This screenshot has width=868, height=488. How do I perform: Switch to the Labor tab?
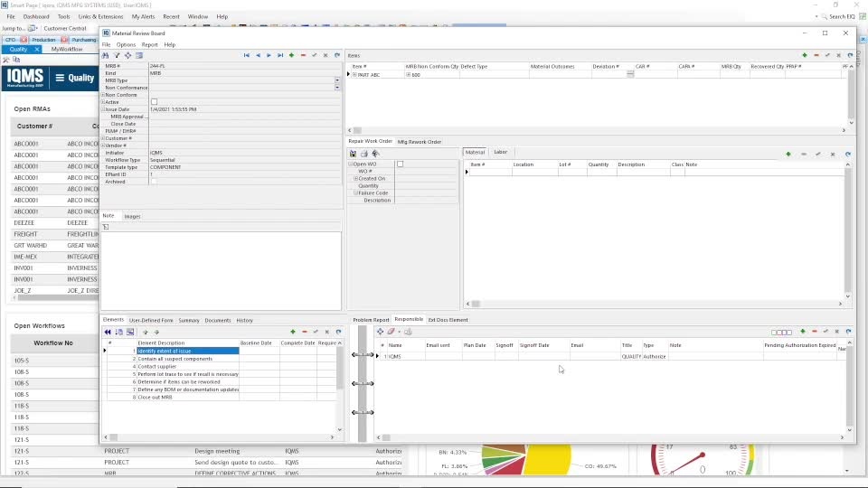tap(500, 152)
